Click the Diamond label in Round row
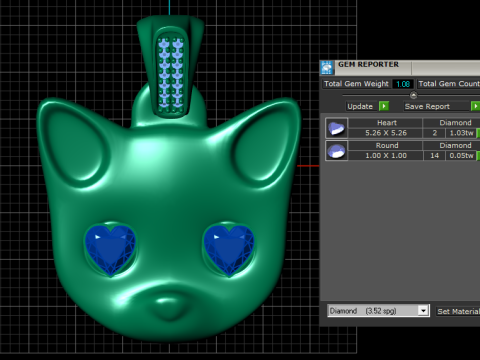 [x=455, y=145]
